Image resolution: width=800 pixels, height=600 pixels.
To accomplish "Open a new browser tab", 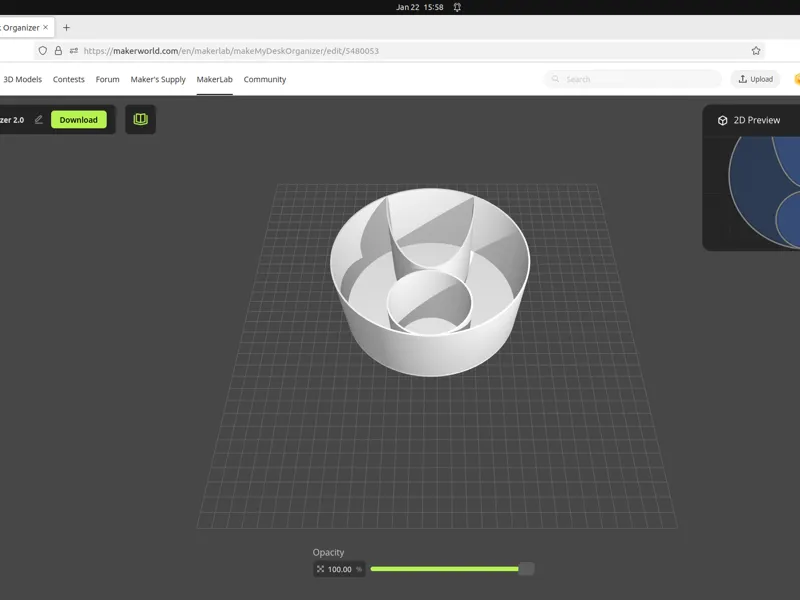I will [x=66, y=28].
